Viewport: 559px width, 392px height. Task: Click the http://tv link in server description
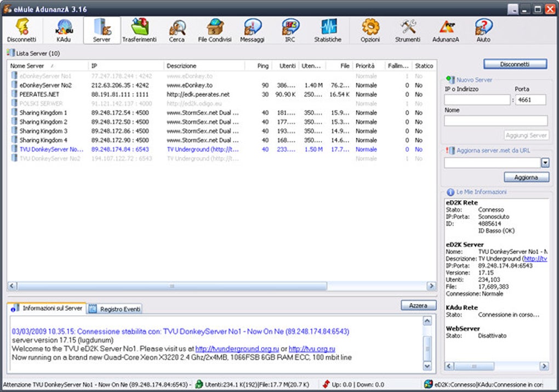tap(535, 259)
